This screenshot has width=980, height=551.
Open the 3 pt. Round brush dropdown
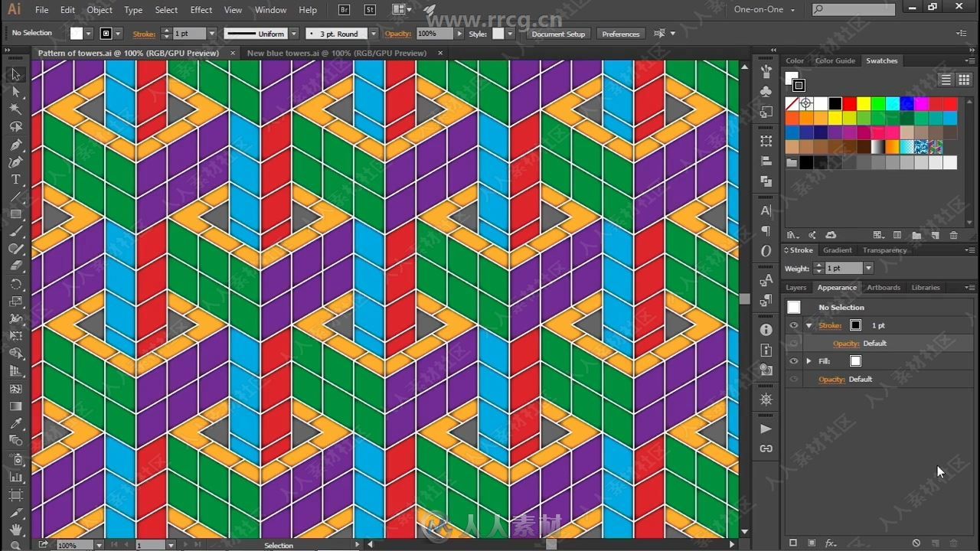(374, 34)
